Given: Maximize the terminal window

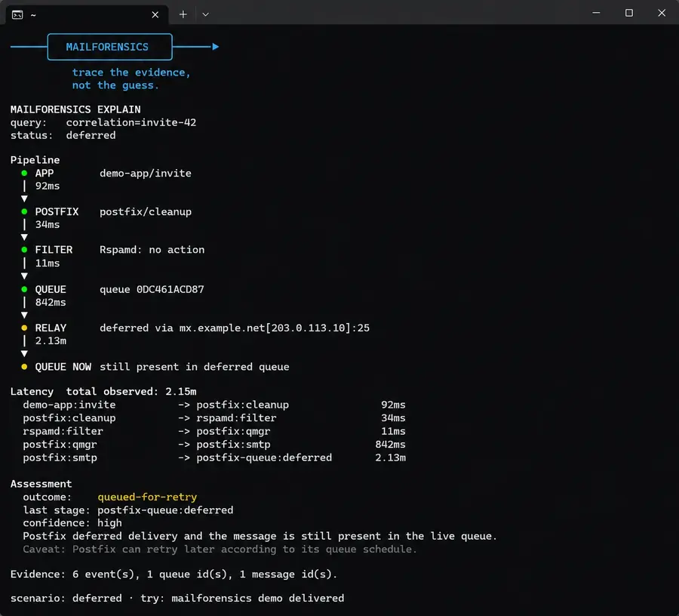Looking at the screenshot, I should pos(629,13).
